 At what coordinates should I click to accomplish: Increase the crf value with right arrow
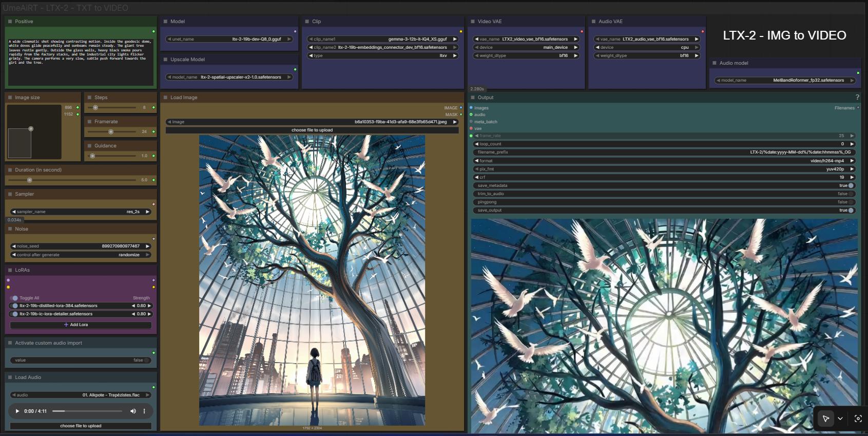coord(852,177)
